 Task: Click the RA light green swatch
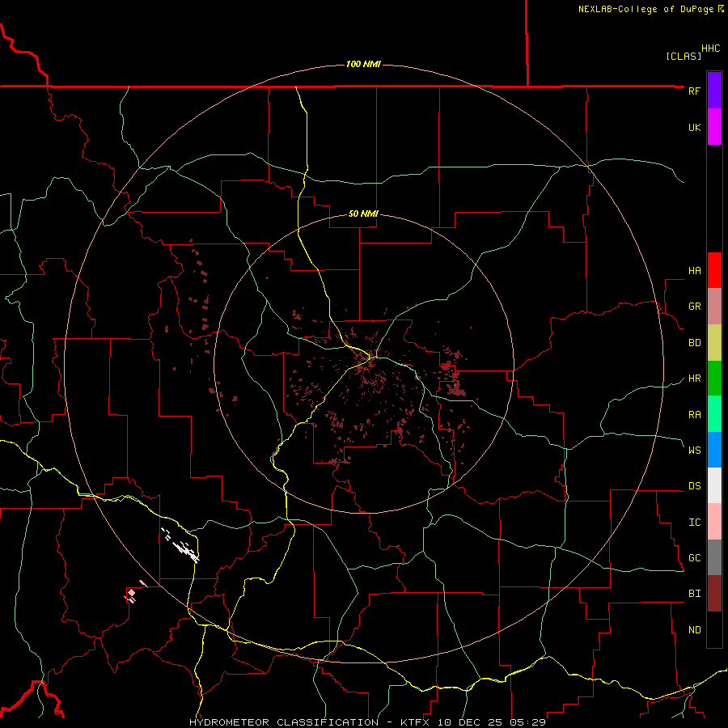point(714,414)
